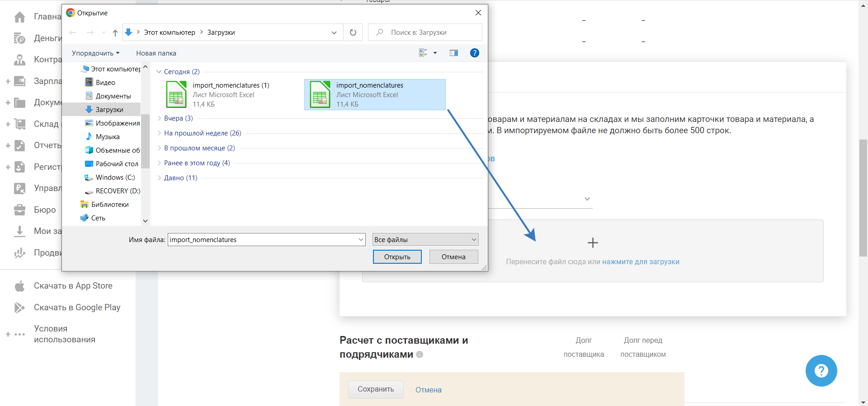Click info icon beside Расчет с поставщиками
Image resolution: width=868 pixels, height=406 pixels.
point(420,355)
